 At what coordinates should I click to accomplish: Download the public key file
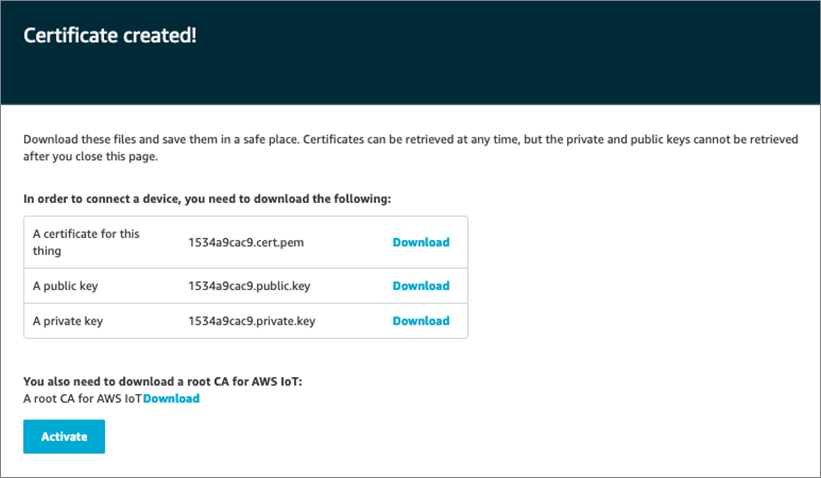421,286
